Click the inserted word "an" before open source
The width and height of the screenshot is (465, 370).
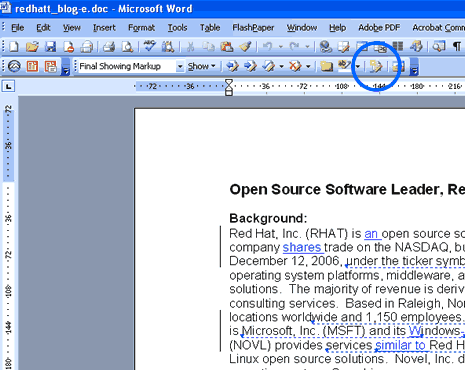click(x=371, y=234)
